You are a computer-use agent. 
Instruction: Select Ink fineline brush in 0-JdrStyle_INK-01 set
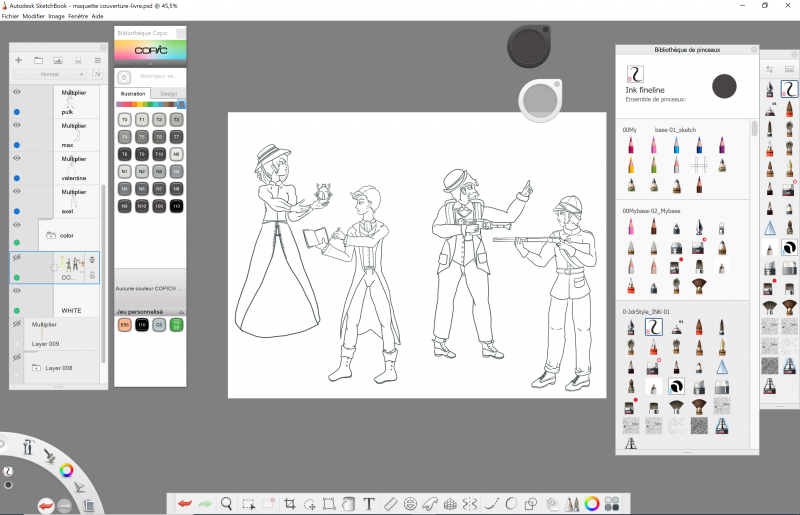654,327
